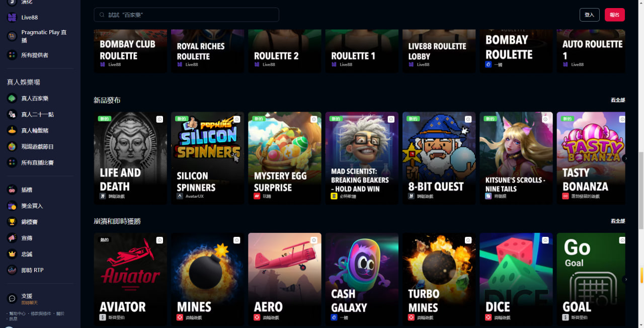Image resolution: width=644 pixels, height=328 pixels.
Task: Advance 崩潰和即時獲勝 carousel with right chevron
Action: tap(625, 279)
